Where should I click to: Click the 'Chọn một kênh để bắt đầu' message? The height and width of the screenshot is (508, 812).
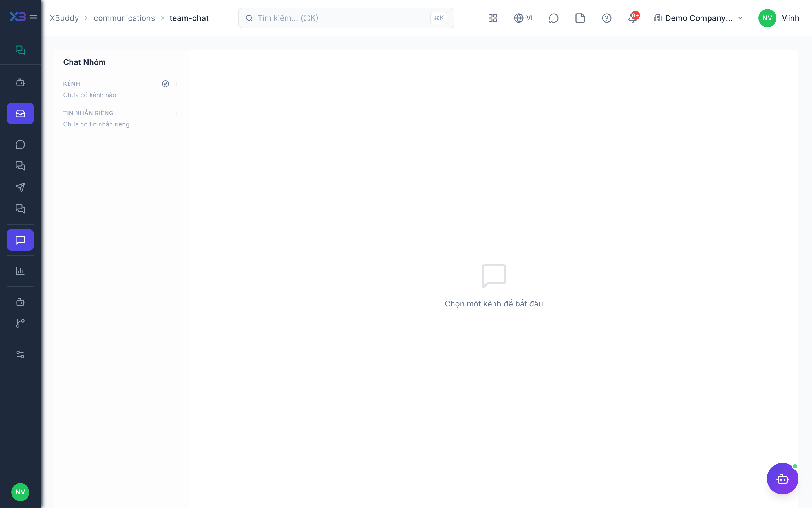pos(494,304)
